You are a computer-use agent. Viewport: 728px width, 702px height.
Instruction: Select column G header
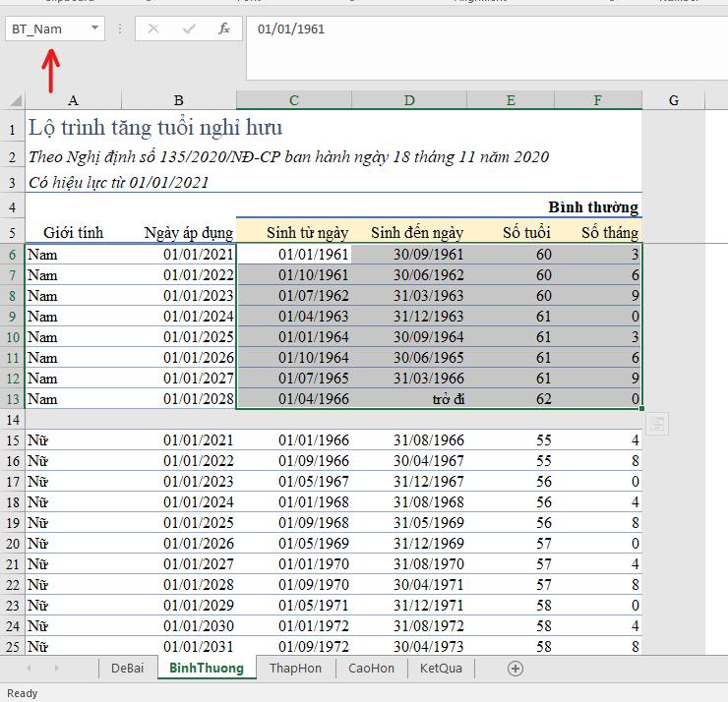click(x=673, y=99)
